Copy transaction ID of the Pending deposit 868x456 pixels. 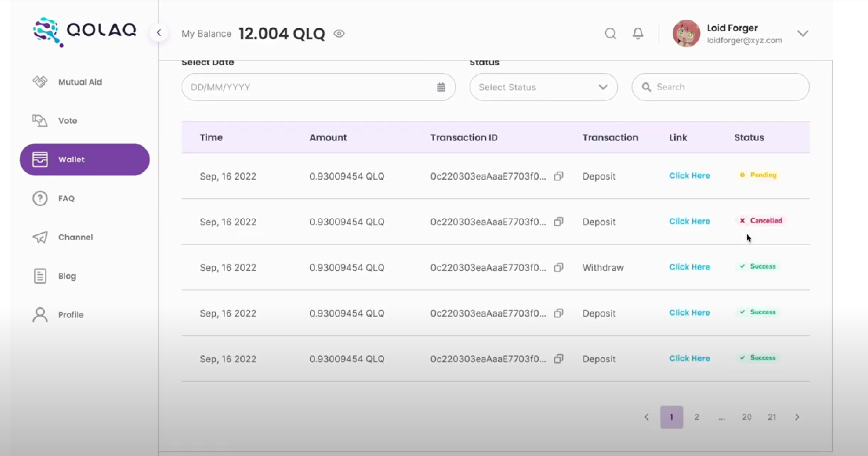click(559, 176)
